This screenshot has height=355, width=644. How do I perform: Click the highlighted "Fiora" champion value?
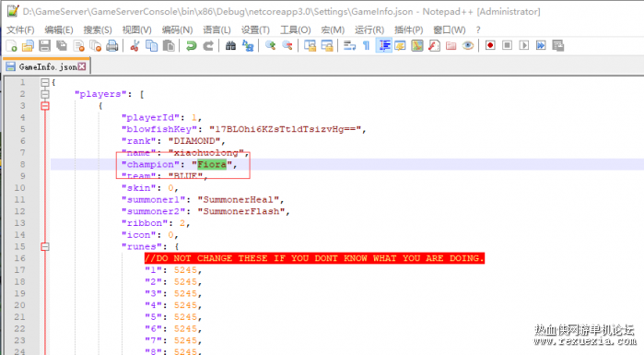[212, 164]
